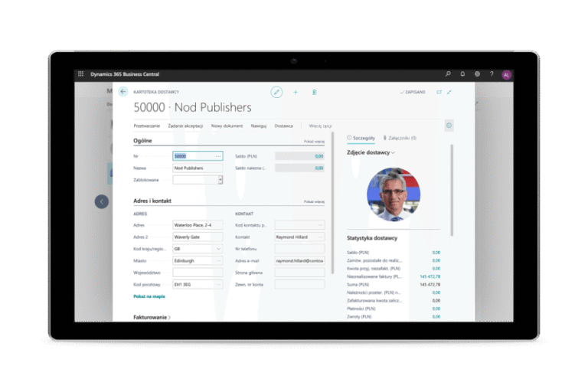Create new vendor with plus icon

coord(296,92)
